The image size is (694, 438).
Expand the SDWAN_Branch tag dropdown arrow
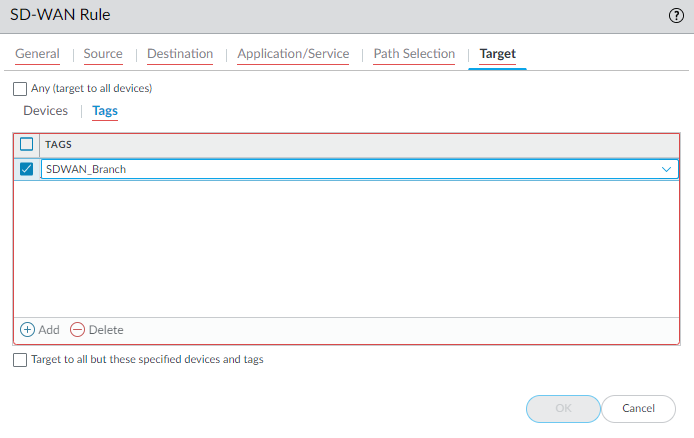[667, 169]
